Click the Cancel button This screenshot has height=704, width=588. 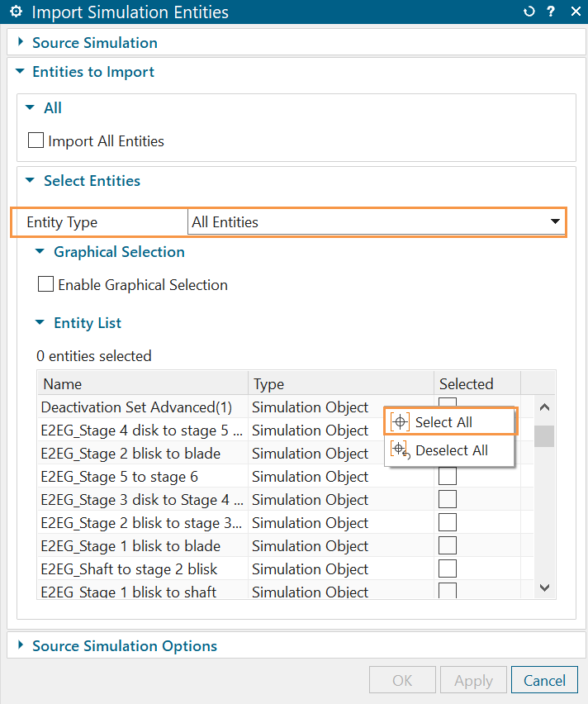pyautogui.click(x=544, y=681)
